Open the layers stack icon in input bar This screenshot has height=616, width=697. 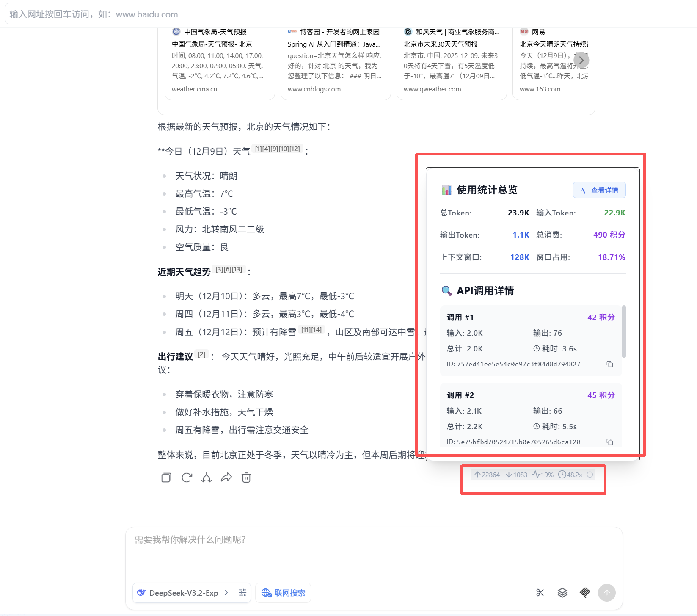coord(562,593)
